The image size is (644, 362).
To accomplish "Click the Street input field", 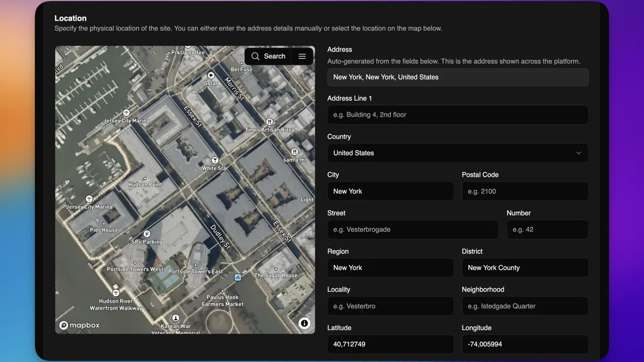I will (x=413, y=230).
